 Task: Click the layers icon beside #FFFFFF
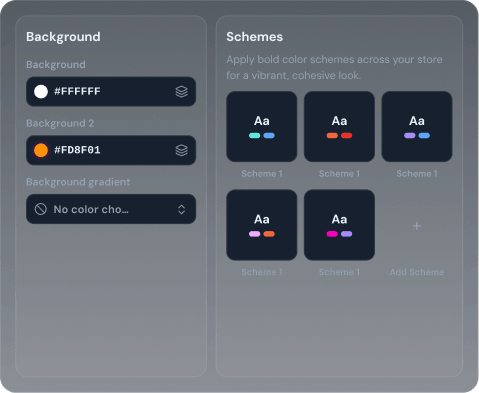[182, 91]
